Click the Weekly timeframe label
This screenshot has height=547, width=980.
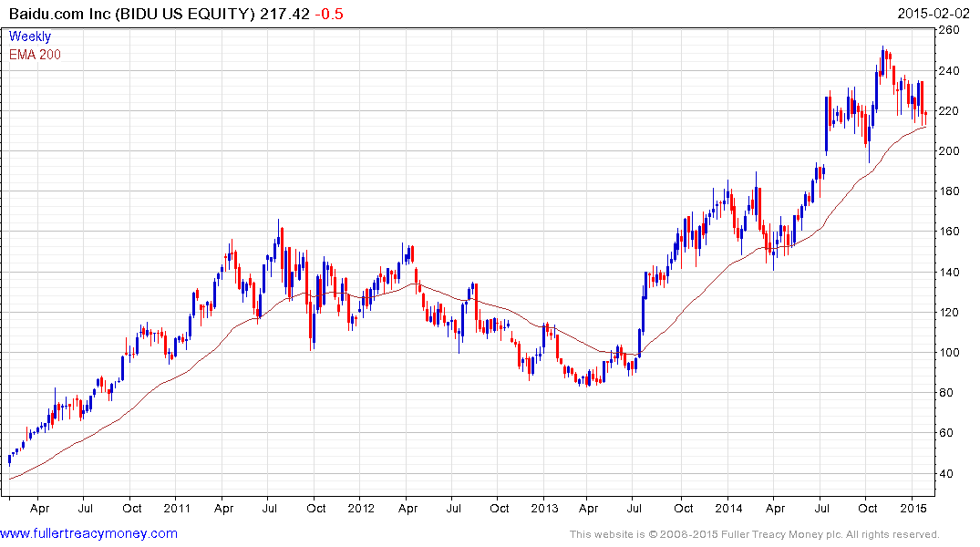pos(30,36)
